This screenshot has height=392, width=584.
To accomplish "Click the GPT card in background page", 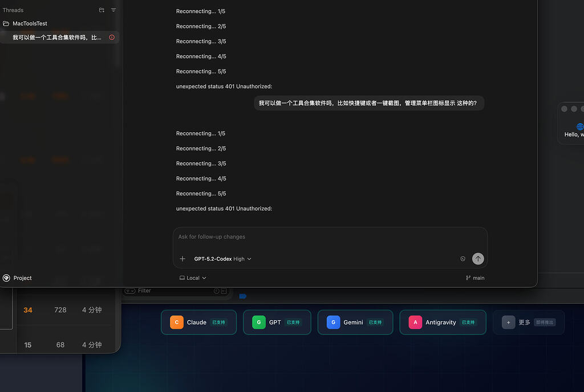I will coord(277,322).
